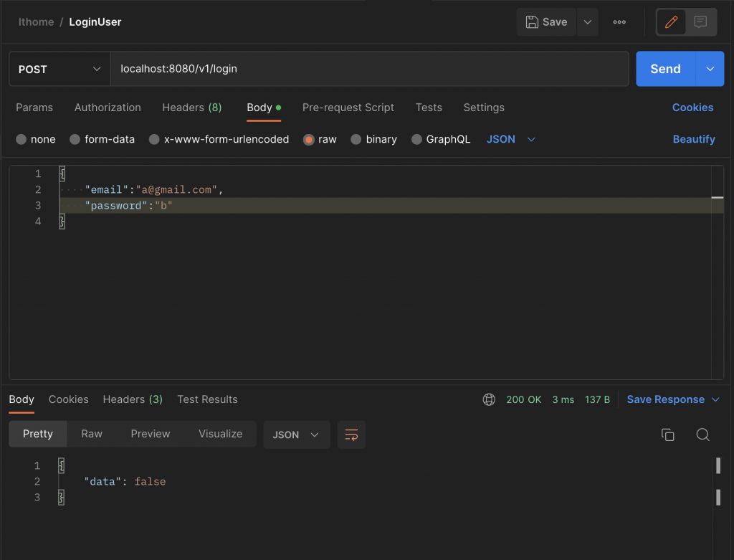Screen dimensions: 734x560
Task: Choose the GraphQL radio button
Action: 416,140
